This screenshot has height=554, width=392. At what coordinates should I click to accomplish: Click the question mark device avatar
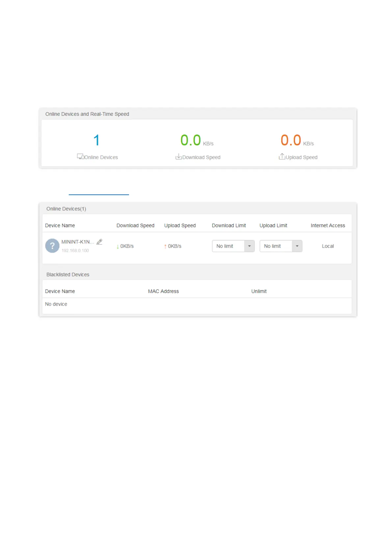pos(52,246)
